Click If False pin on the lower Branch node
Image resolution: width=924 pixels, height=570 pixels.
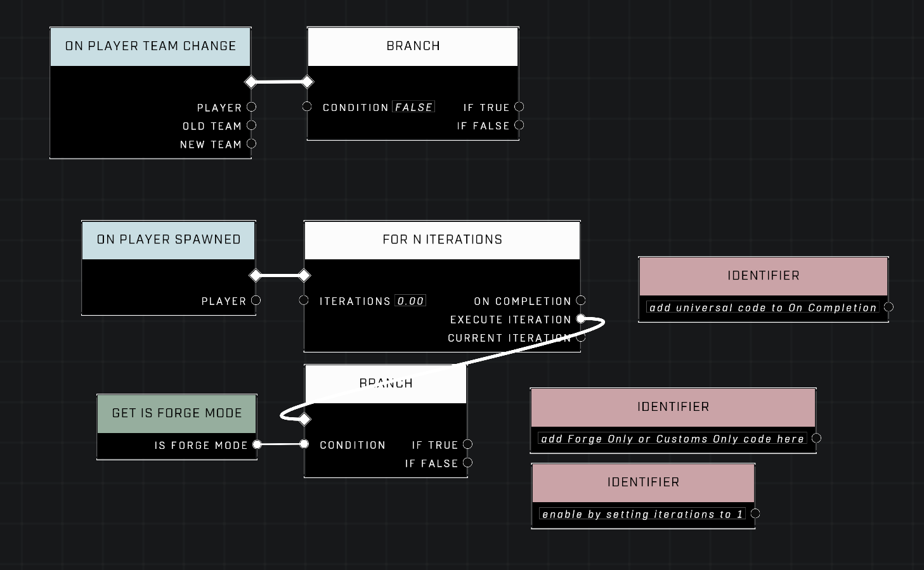[x=467, y=463]
